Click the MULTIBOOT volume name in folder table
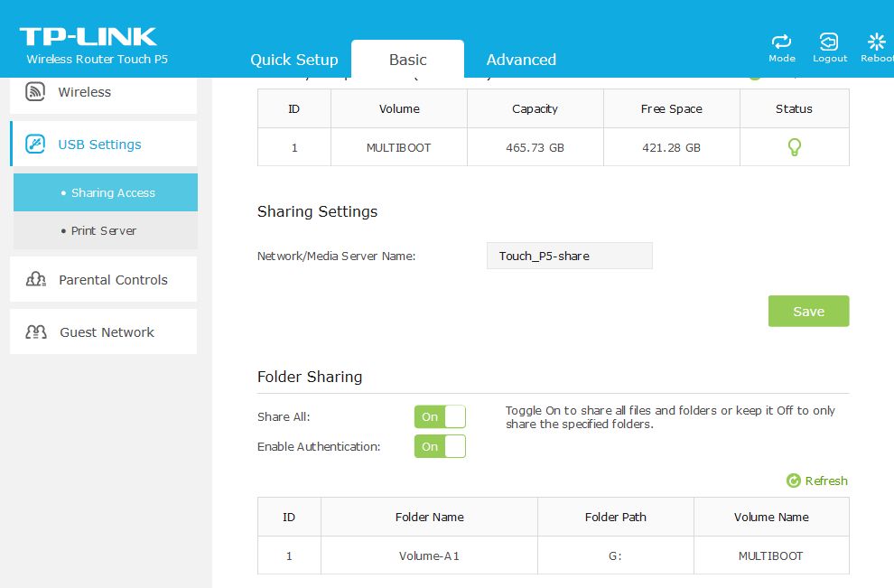The image size is (894, 588). [x=771, y=555]
